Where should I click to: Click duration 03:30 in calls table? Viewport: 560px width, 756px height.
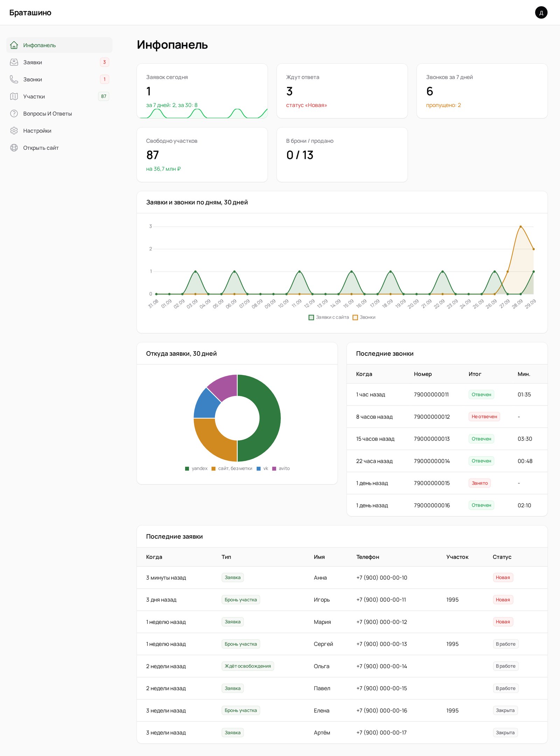tap(525, 439)
